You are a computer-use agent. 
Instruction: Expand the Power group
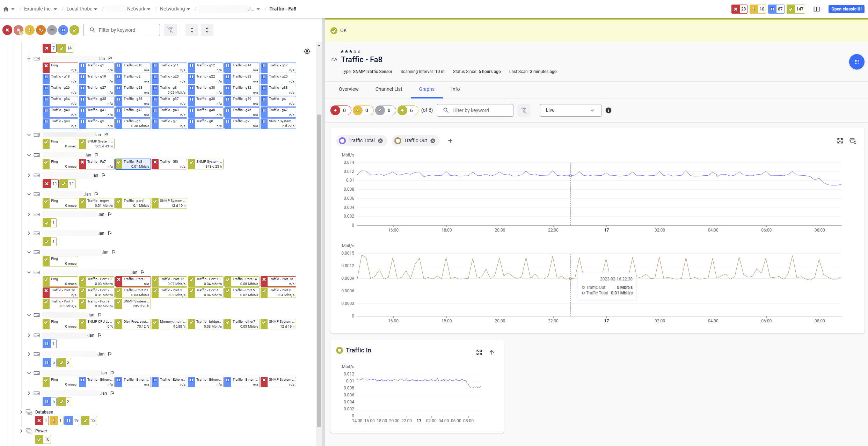pos(22,431)
